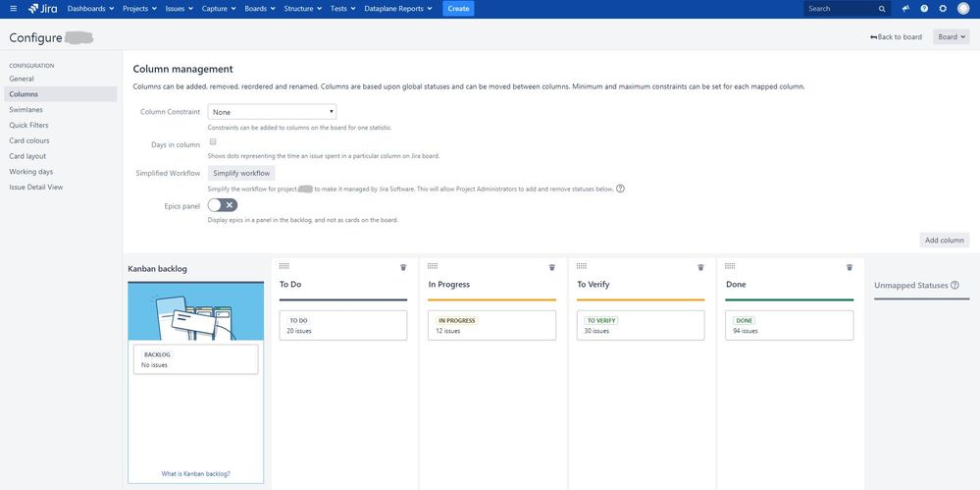980x490 pixels.
Task: Open the help question mark icon
Action: 924,9
